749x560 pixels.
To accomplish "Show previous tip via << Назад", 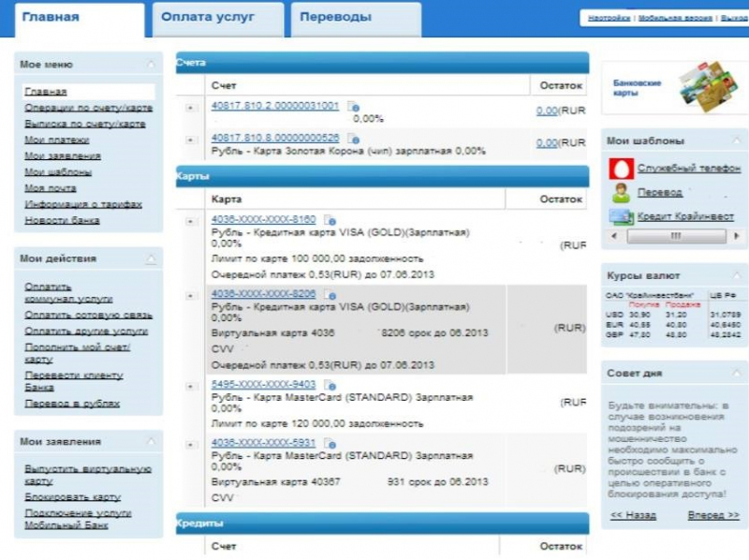I will (634, 515).
